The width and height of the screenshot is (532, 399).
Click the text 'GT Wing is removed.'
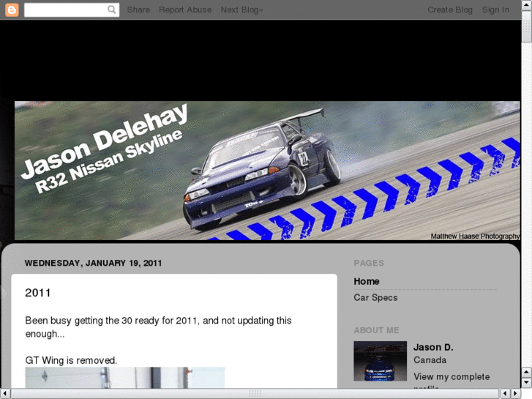[71, 360]
